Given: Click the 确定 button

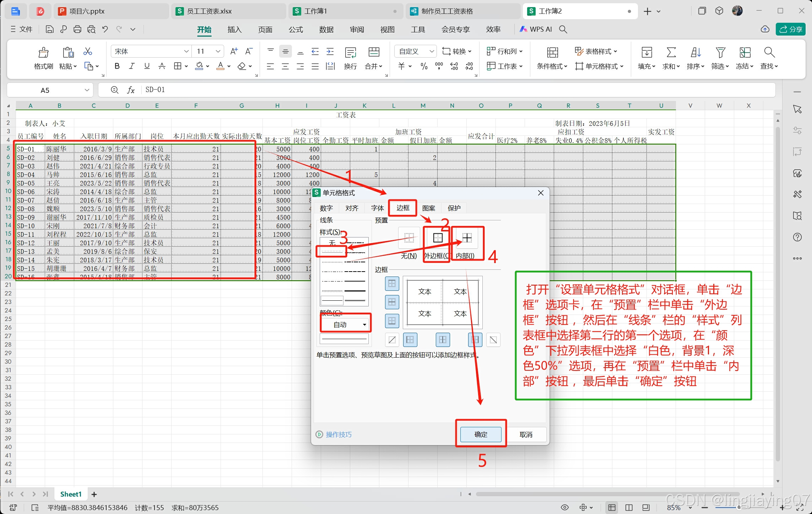Looking at the screenshot, I should [x=481, y=434].
